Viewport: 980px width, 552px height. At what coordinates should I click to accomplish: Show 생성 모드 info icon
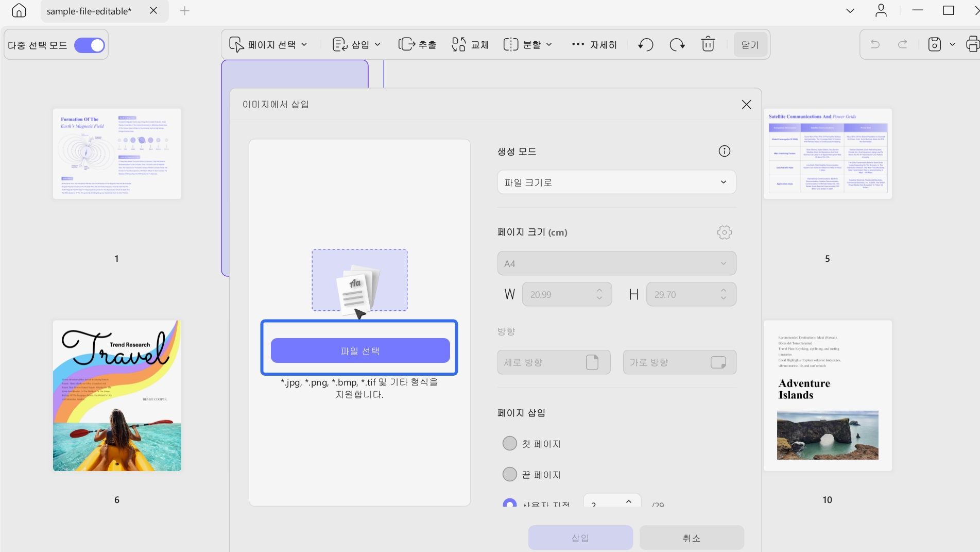[x=725, y=151]
